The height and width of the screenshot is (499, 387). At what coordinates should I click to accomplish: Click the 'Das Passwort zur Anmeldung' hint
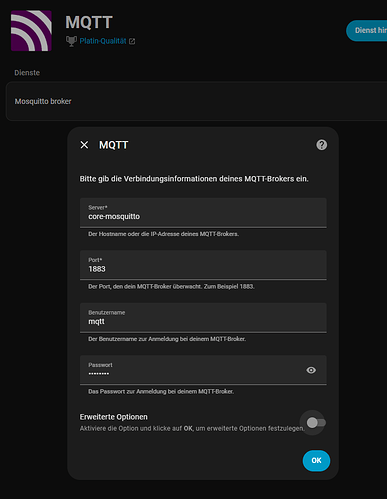[x=161, y=391]
